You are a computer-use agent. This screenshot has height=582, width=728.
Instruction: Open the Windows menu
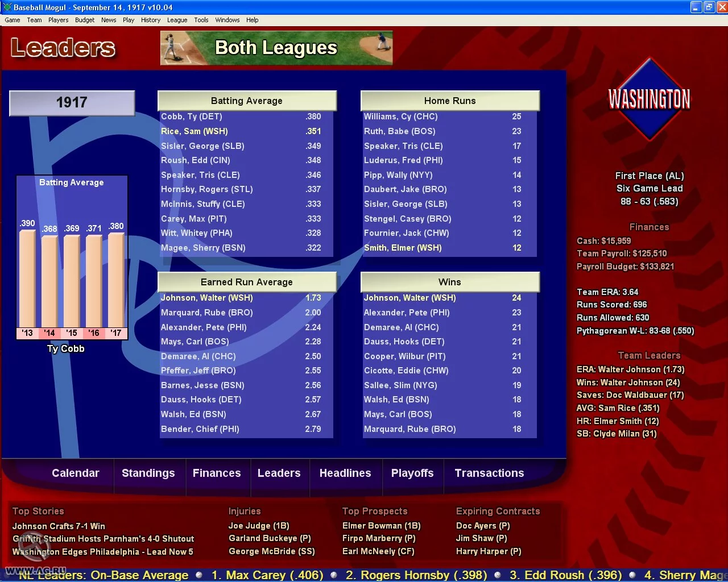(227, 20)
